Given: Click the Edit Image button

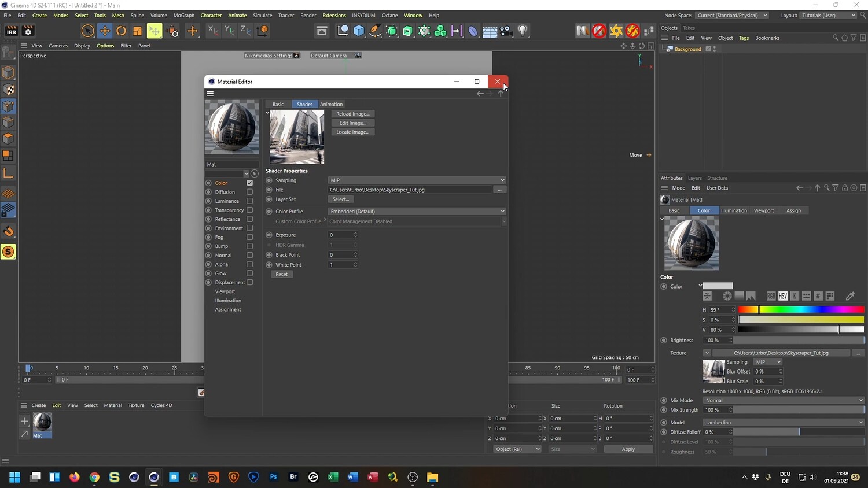Looking at the screenshot, I should (353, 123).
